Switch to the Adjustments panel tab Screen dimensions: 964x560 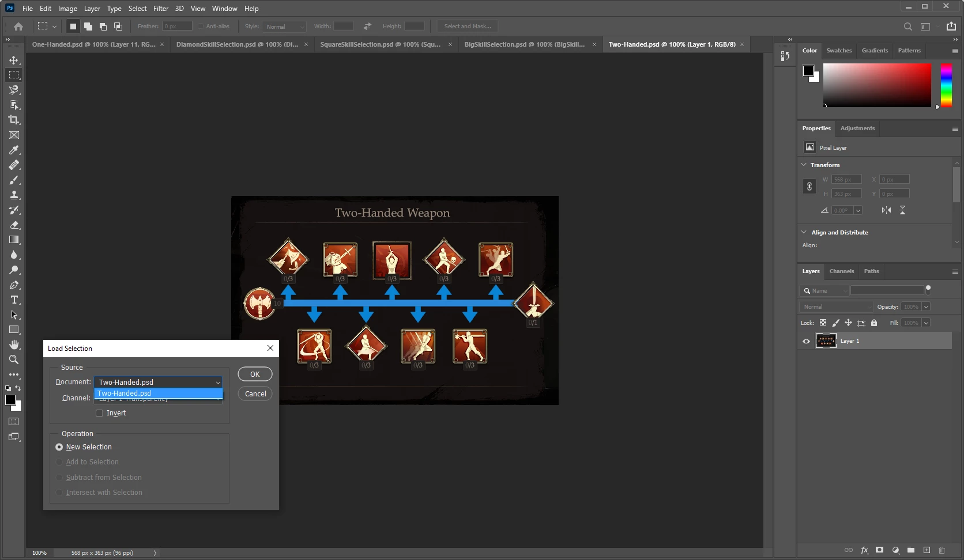[857, 128]
